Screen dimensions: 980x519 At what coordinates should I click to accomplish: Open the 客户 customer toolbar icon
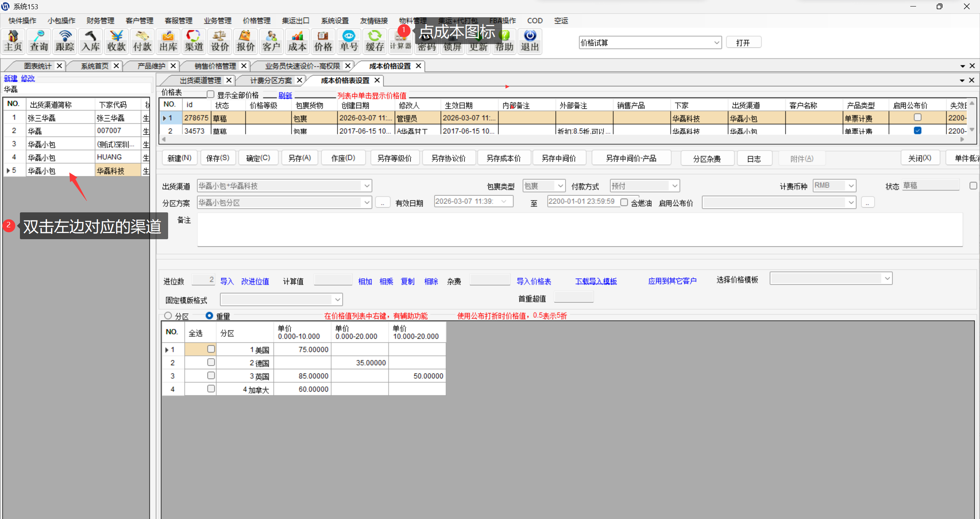(271, 41)
